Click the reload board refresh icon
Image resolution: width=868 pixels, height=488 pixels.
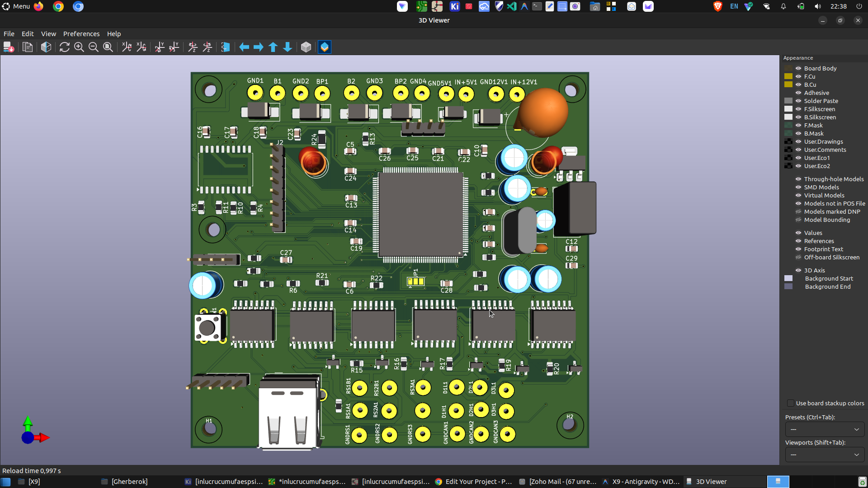[64, 47]
